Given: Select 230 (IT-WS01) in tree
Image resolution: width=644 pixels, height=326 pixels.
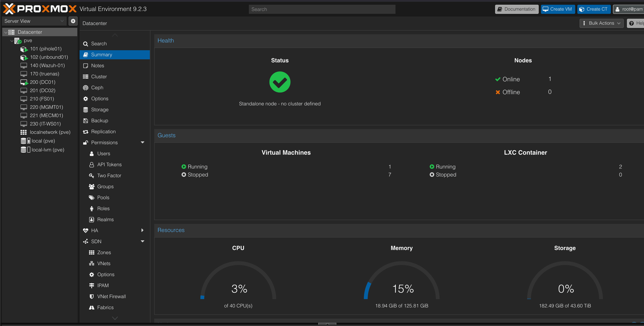Looking at the screenshot, I should (x=40, y=124).
